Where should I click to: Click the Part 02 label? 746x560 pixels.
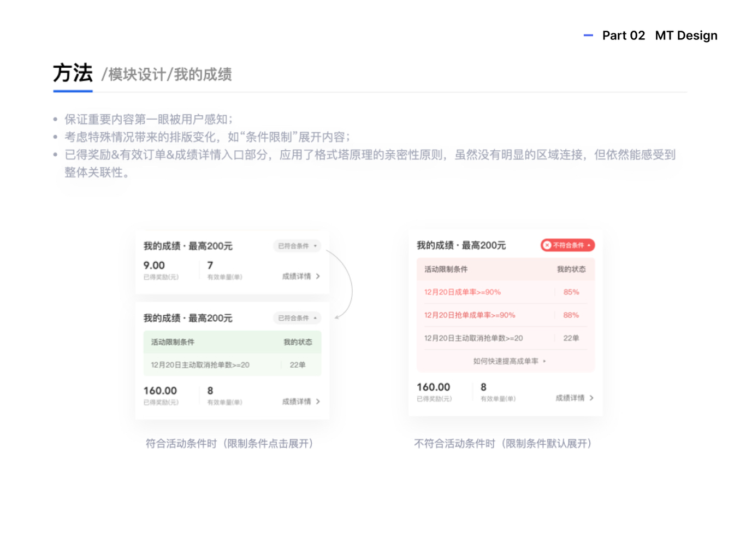click(624, 36)
